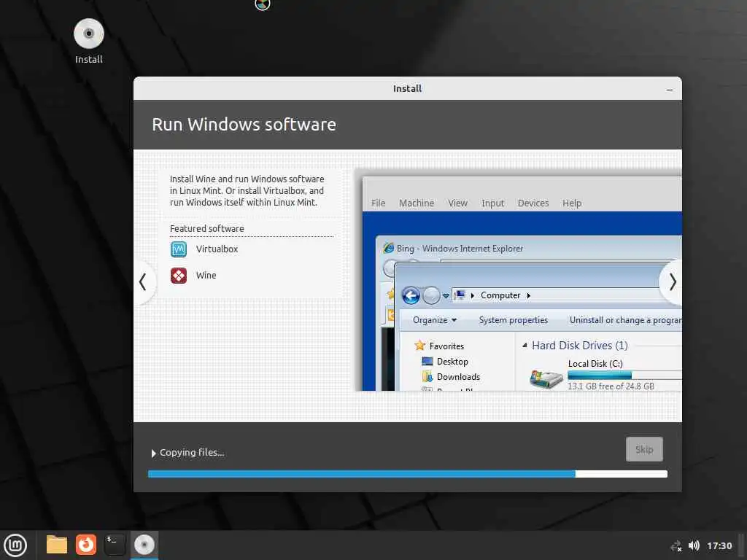
Task: Open the Install desktop icon
Action: (88, 41)
